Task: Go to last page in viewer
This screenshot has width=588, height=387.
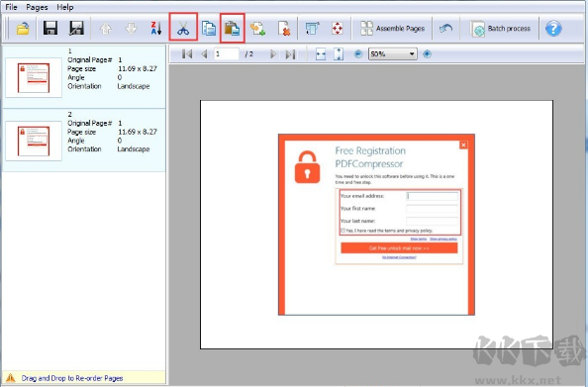Action: click(x=290, y=54)
